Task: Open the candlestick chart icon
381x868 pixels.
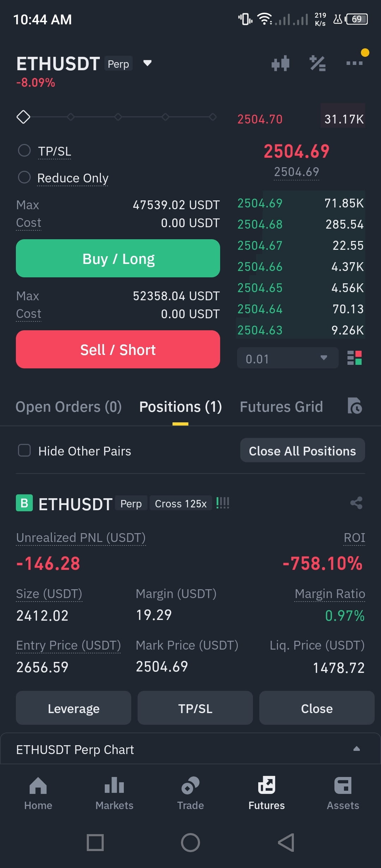Action: coord(280,64)
